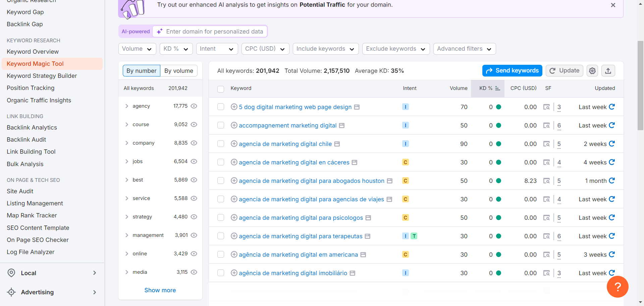Open the KD % filter dropdown
Screen dimensions: 644x306
click(x=176, y=49)
